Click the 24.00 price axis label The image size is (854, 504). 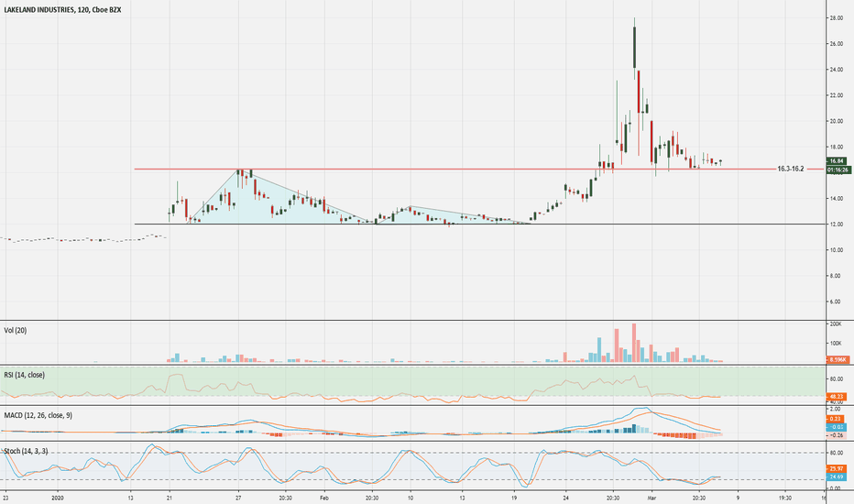[836, 70]
